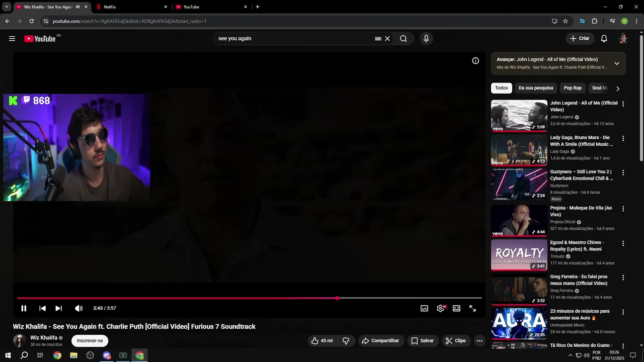Screen dimensions: 644x362
Task: Switch to Netflix browser tab
Action: tap(133, 7)
